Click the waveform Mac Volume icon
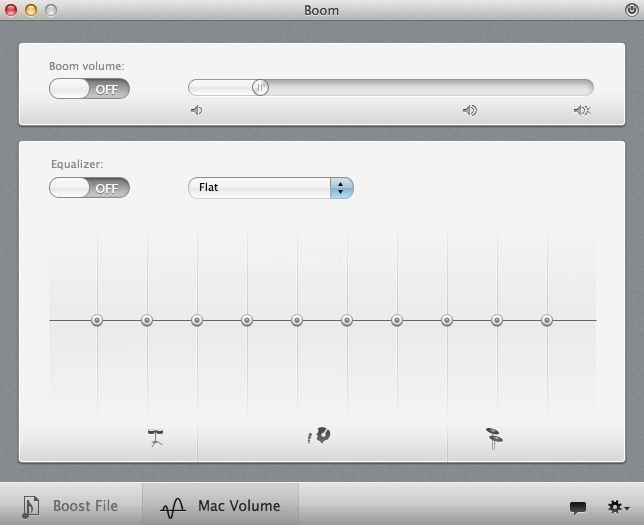 173,509
